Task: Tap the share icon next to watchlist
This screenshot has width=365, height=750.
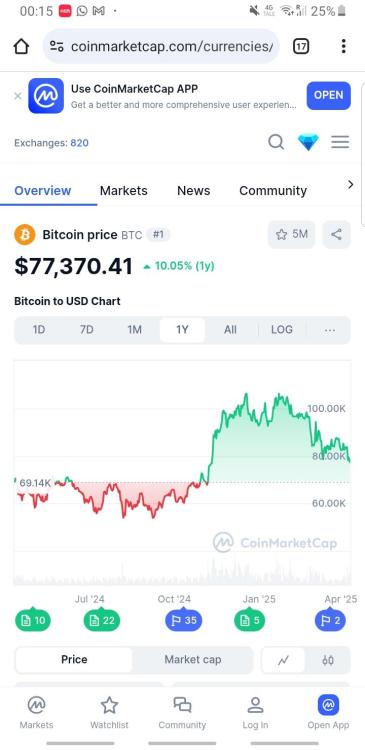Action: click(337, 234)
